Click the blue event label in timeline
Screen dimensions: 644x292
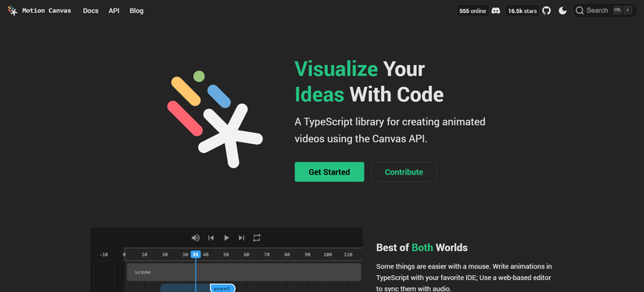222,288
